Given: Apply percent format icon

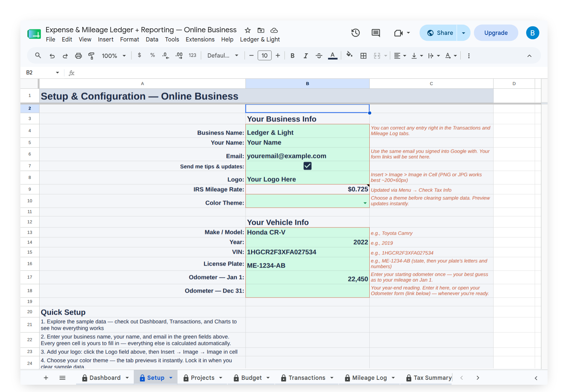Looking at the screenshot, I should click(x=153, y=55).
